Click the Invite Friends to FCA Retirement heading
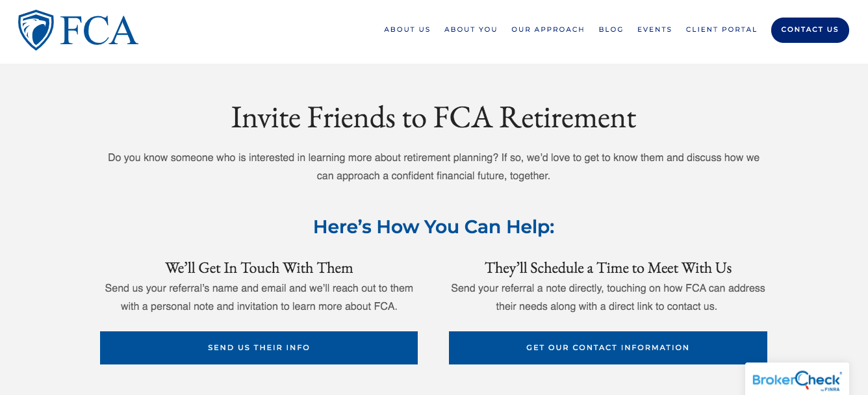Viewport: 868px width, 395px height. click(433, 118)
